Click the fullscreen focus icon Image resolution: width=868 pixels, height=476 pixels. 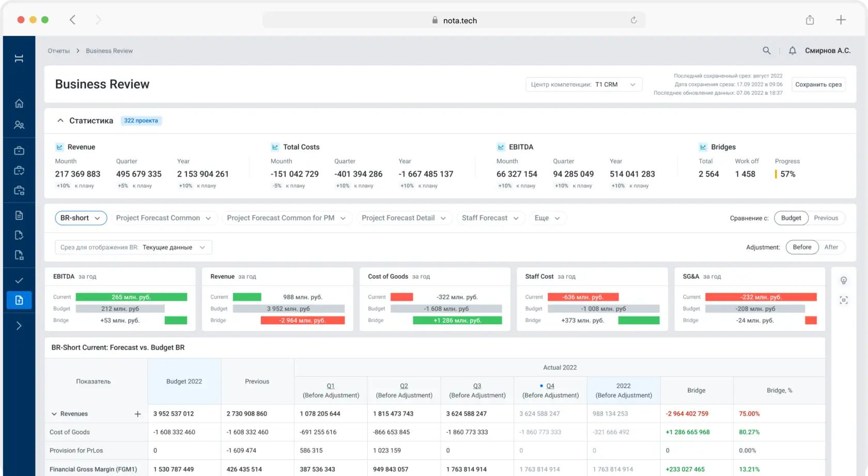844,300
